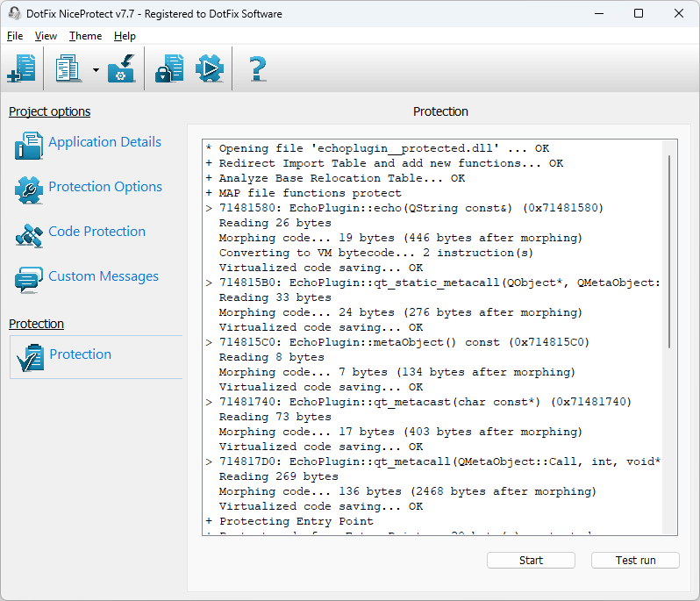This screenshot has width=700, height=601.
Task: Open the Theme menu
Action: pyautogui.click(x=85, y=36)
